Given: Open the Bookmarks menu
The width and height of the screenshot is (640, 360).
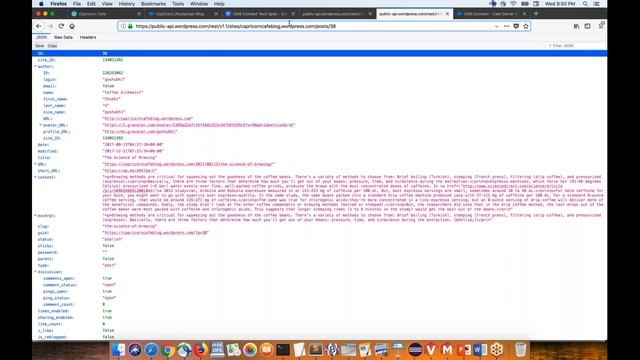Looking at the screenshot, I should pyautogui.click(x=153, y=4).
